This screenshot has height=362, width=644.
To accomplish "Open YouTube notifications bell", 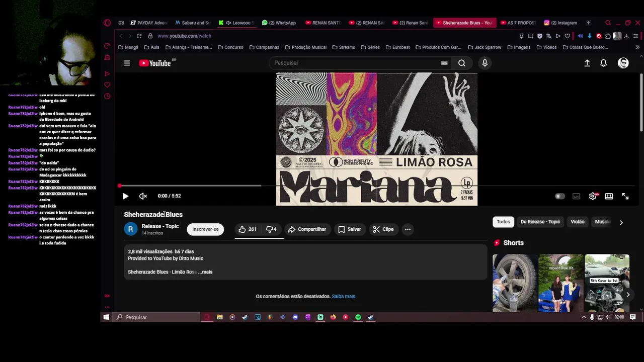I will tap(603, 63).
